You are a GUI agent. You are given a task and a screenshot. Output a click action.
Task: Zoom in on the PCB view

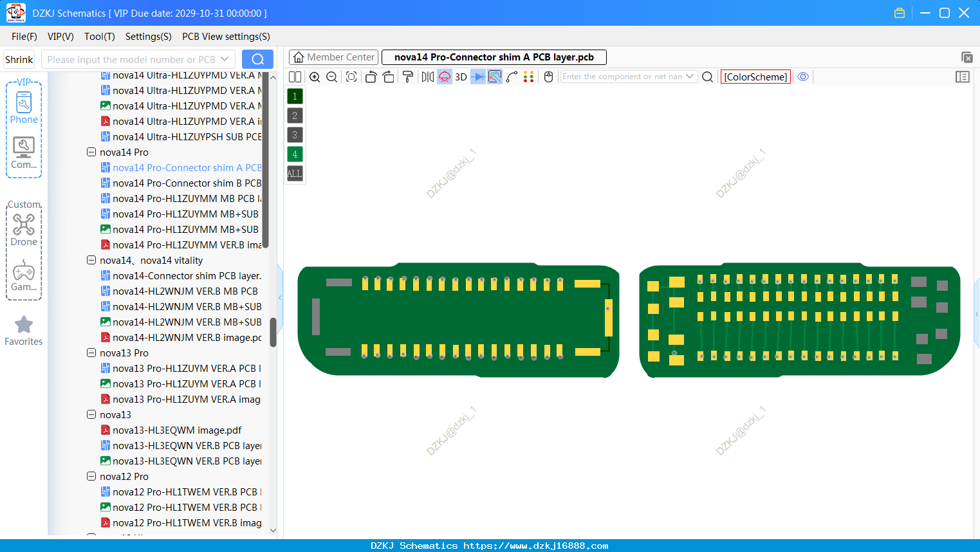pyautogui.click(x=315, y=77)
